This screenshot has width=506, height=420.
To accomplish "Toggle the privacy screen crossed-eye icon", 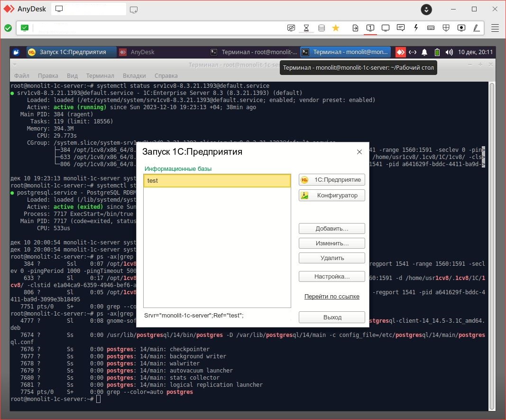I will point(291,28).
